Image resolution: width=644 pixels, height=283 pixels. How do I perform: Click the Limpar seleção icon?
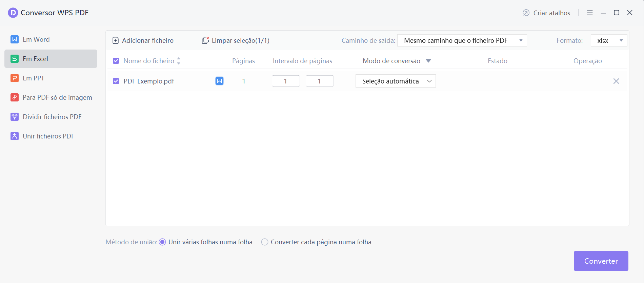pos(205,40)
